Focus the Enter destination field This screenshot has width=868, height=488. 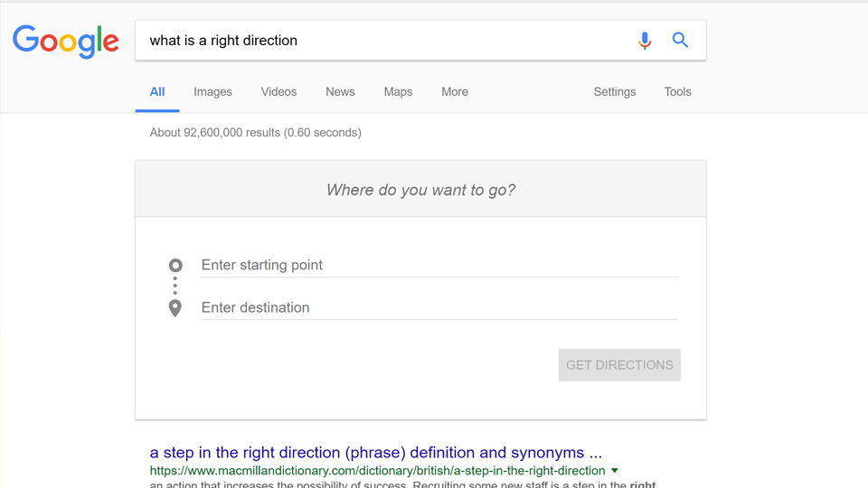[x=439, y=308]
